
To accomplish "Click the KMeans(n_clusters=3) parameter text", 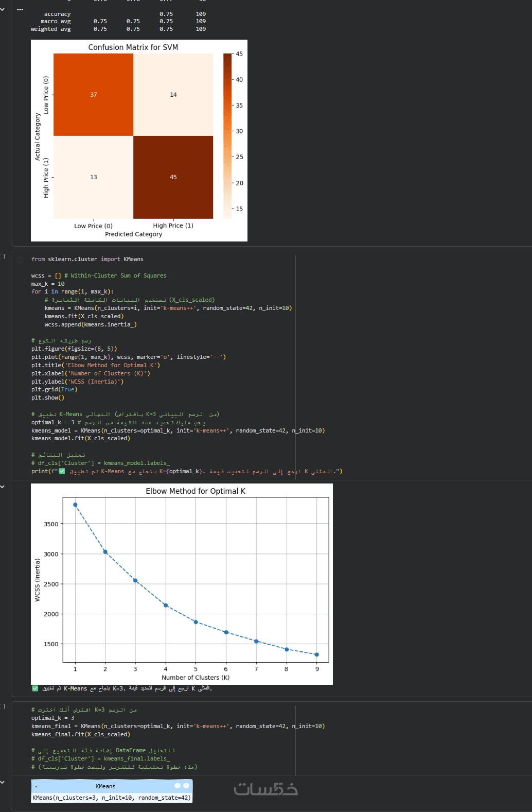I will click(x=112, y=798).
